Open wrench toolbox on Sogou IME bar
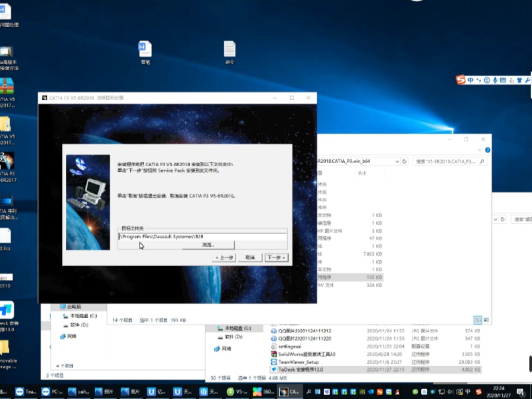This screenshot has height=399, width=532. click(527, 80)
